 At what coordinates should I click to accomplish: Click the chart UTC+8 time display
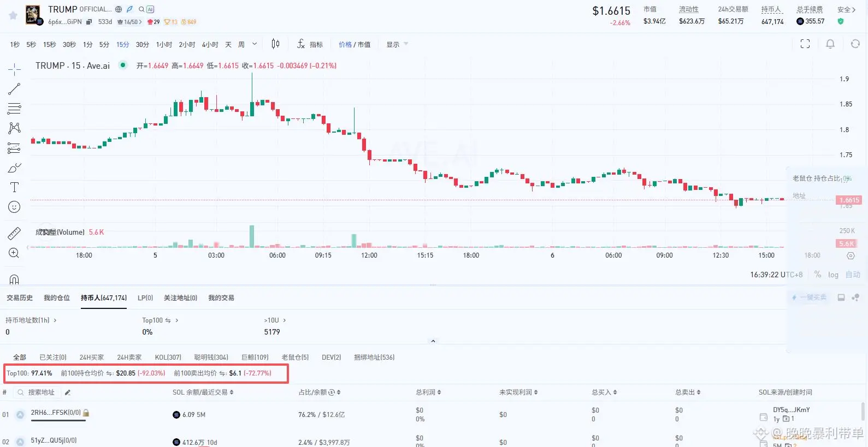pos(776,275)
